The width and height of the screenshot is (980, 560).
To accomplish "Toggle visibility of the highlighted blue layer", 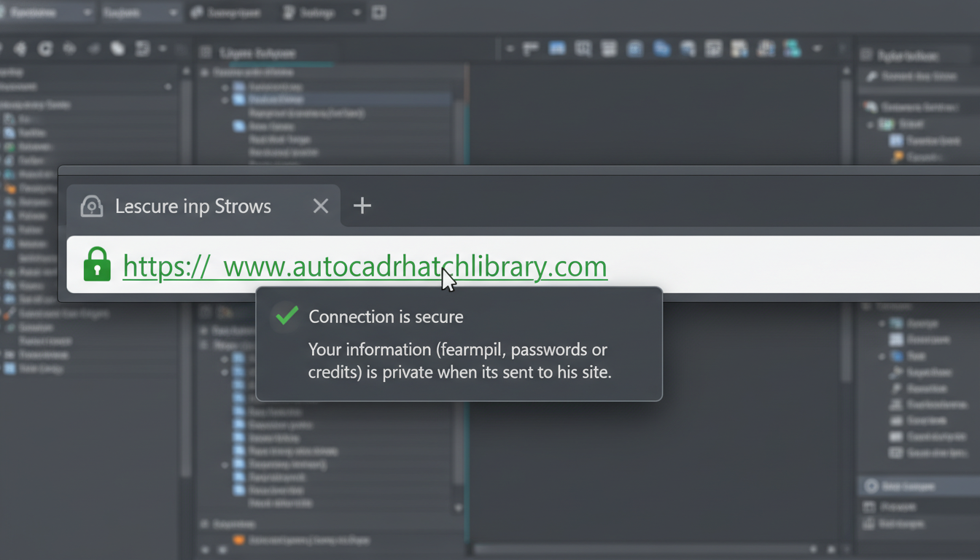I will tap(238, 100).
